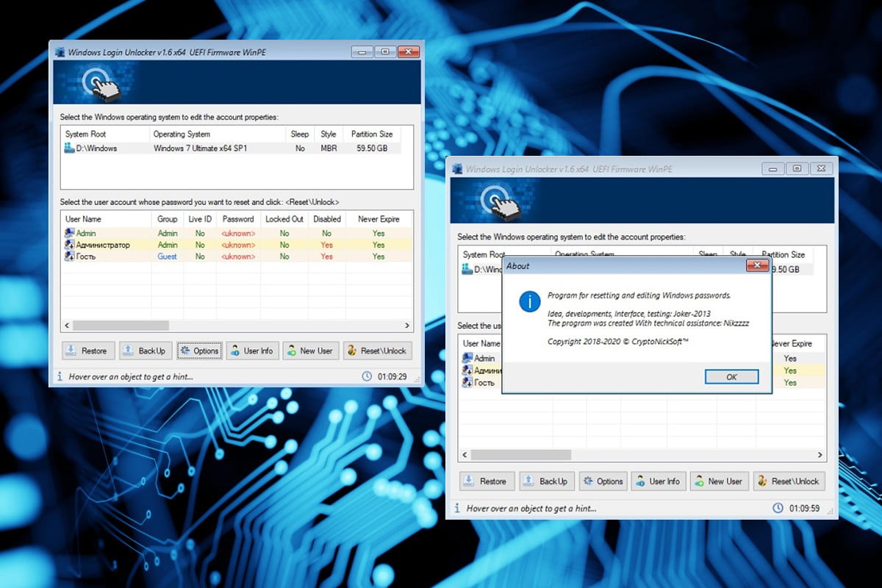
Task: Click 01:09:29 time in left status bar
Action: (x=393, y=376)
